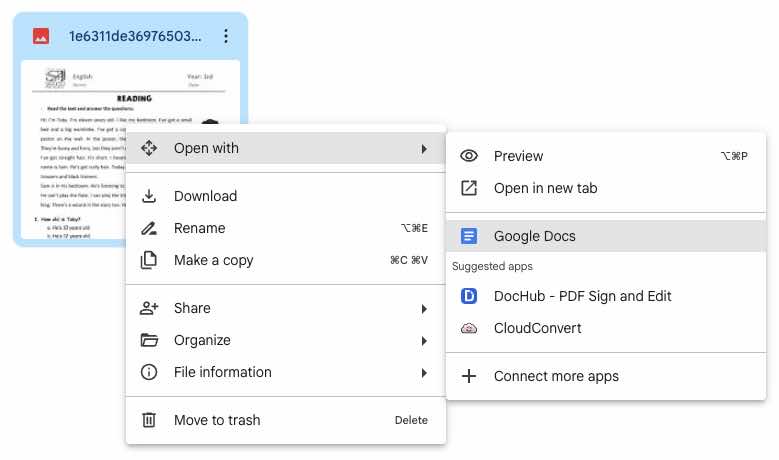
Task: Open the file with Google Docs
Action: coord(606,236)
